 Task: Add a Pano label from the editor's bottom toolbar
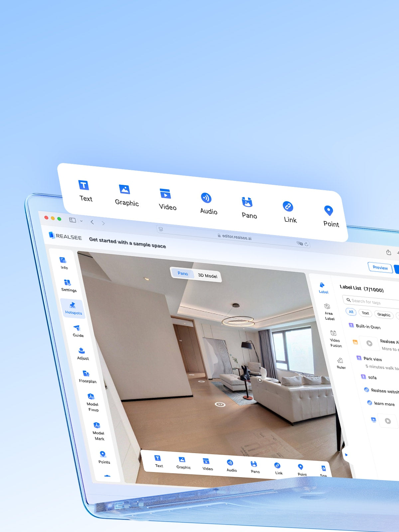(255, 467)
